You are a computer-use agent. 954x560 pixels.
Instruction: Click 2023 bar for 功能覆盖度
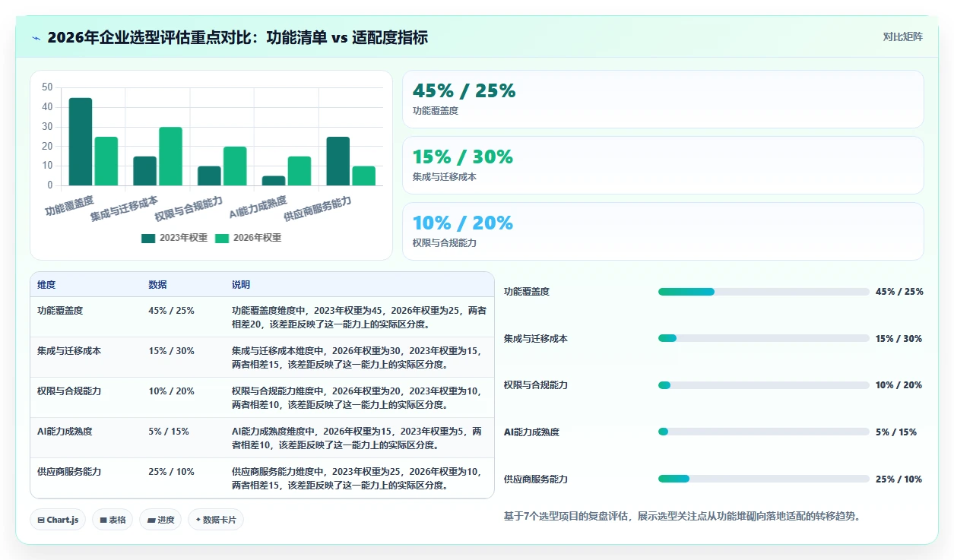(x=81, y=141)
